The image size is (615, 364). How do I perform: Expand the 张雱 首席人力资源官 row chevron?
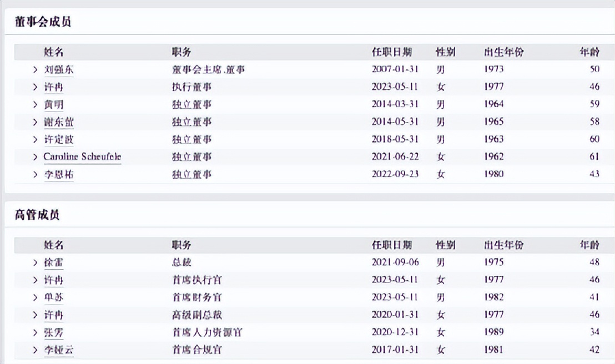[36, 332]
